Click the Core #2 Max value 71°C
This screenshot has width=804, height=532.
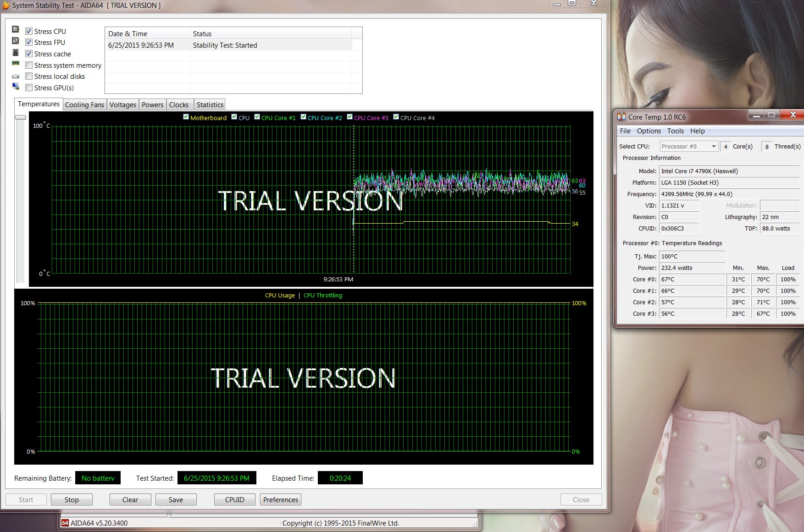click(x=763, y=302)
